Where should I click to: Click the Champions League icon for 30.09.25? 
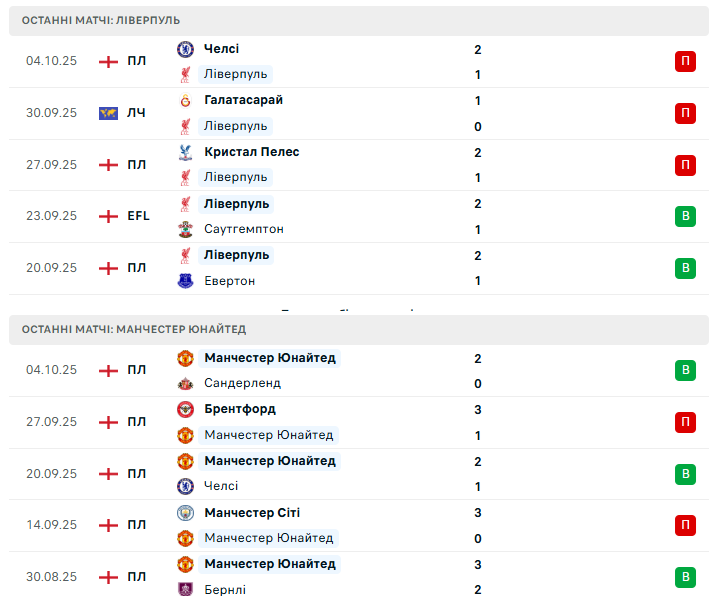108,113
